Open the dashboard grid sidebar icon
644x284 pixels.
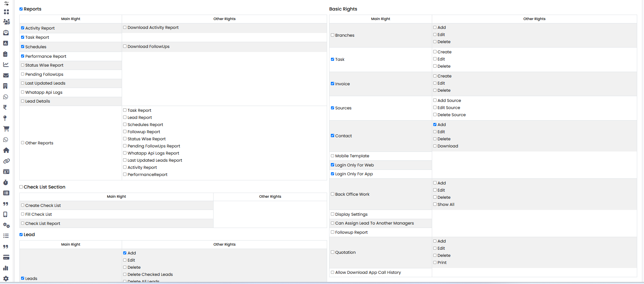coord(6,12)
